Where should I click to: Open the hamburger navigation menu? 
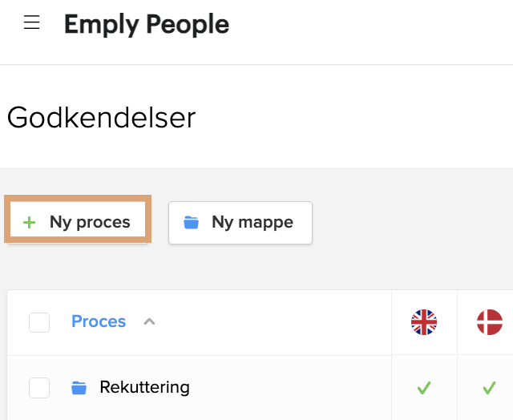click(32, 22)
